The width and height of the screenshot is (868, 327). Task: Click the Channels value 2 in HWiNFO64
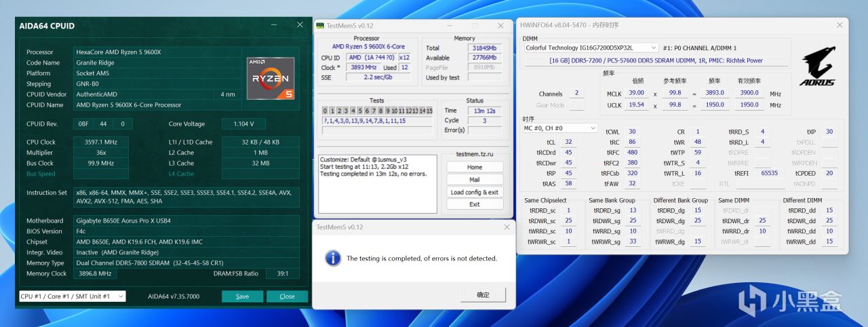click(576, 93)
